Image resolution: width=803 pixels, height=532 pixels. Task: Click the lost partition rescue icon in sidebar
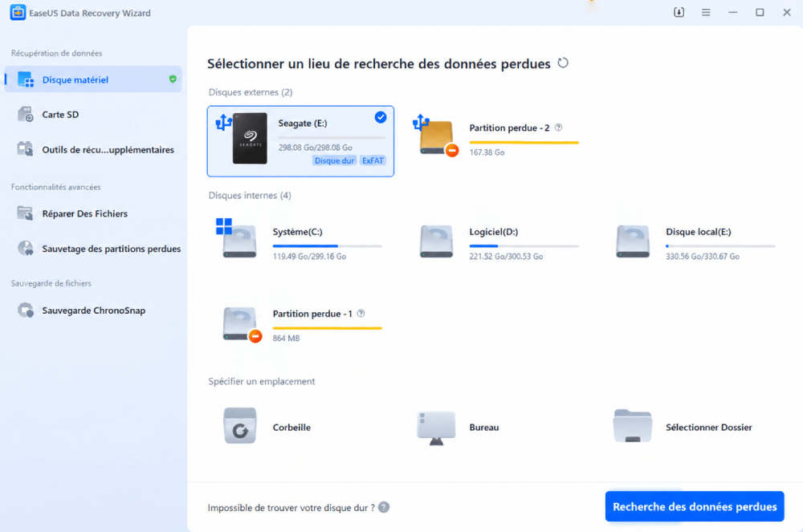point(25,248)
